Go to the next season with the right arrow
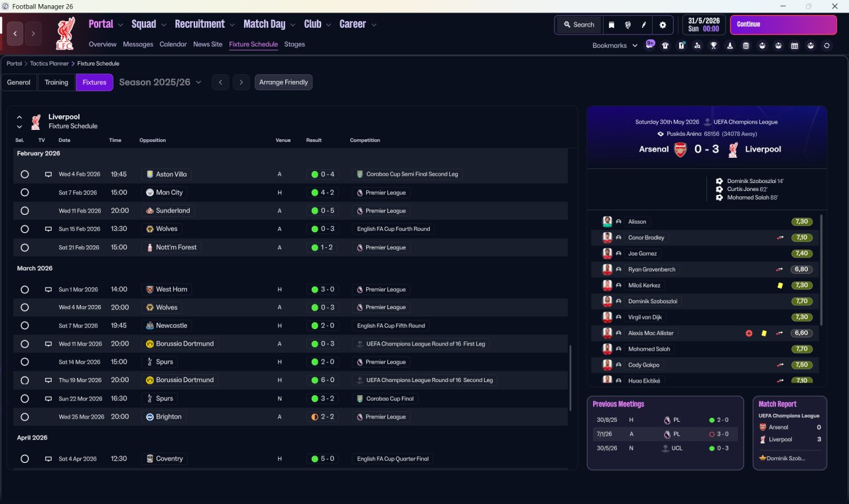Screen dimensions: 849x504 241,82
